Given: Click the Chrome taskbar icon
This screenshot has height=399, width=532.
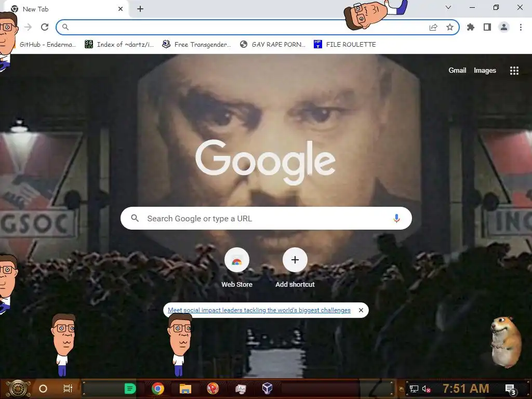Looking at the screenshot, I should 158,389.
